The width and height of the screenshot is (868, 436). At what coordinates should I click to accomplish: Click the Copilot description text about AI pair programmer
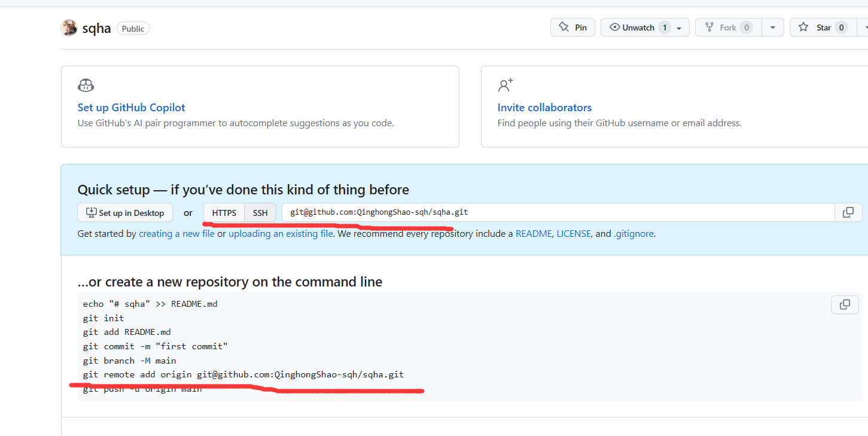click(236, 123)
